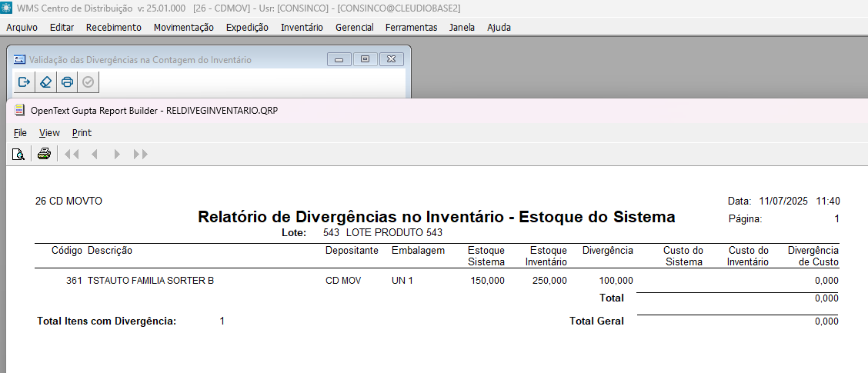Click the Divergência de Custo column header

click(813, 256)
